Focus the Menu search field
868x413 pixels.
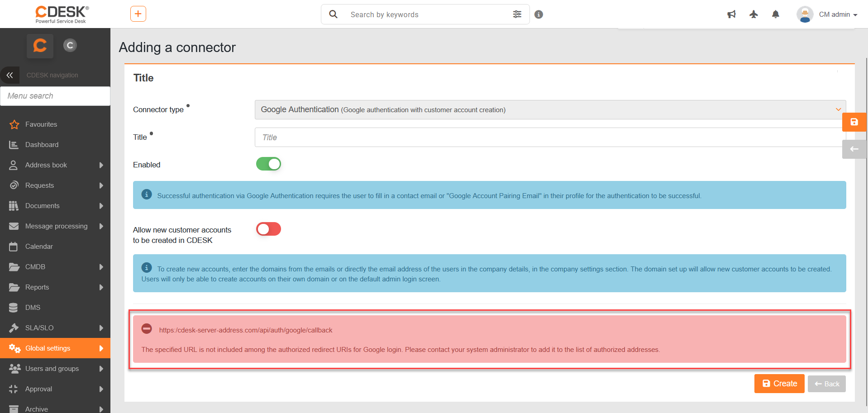(55, 96)
